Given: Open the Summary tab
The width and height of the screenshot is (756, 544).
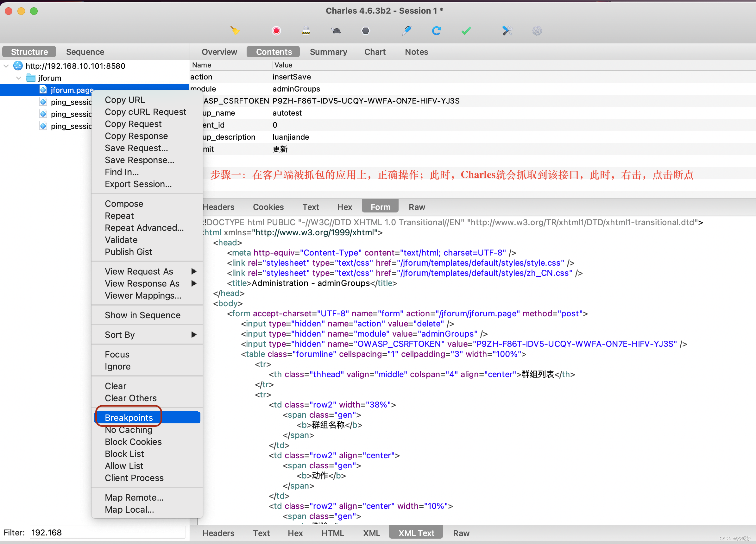Looking at the screenshot, I should (328, 52).
